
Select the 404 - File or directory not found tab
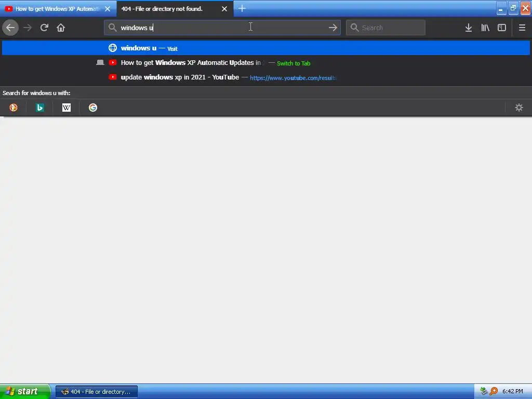click(175, 9)
